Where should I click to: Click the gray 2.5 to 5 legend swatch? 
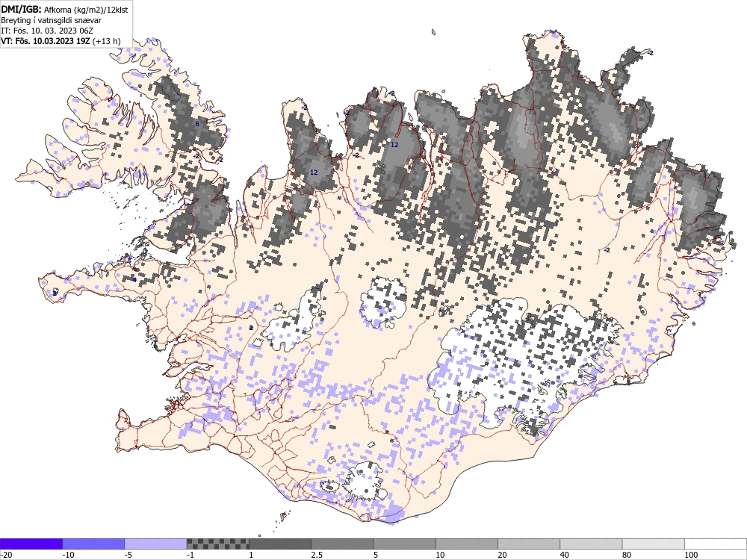tap(342, 544)
